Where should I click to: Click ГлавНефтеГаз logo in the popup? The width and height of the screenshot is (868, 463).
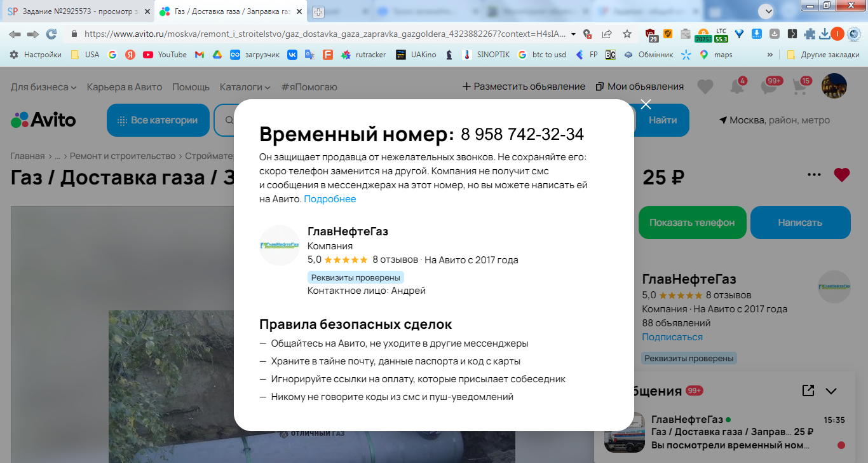pos(280,245)
